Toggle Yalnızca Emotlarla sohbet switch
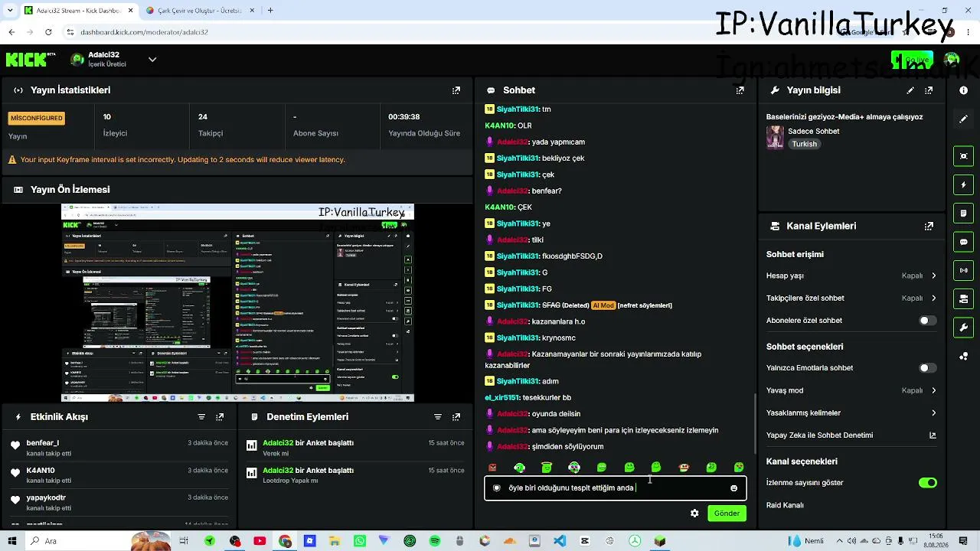 click(927, 368)
